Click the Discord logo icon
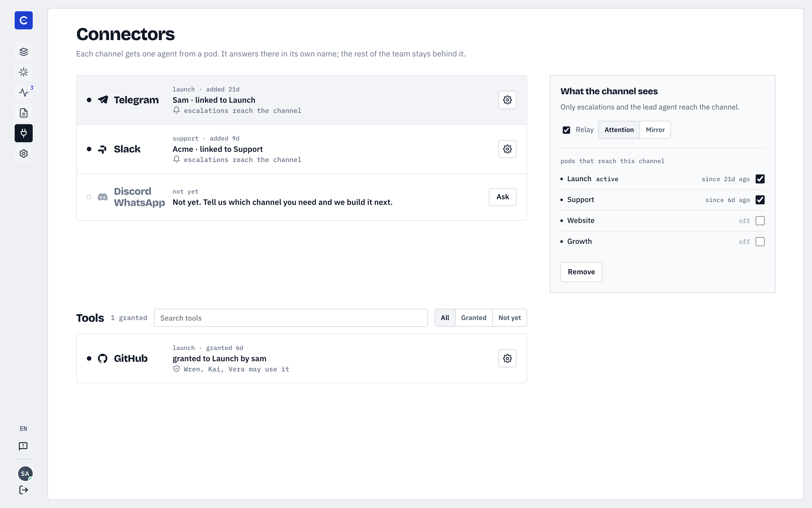 click(102, 197)
